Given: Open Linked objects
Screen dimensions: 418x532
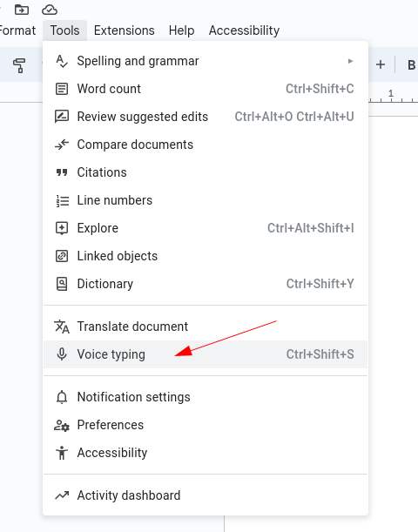Looking at the screenshot, I should coord(206,256).
